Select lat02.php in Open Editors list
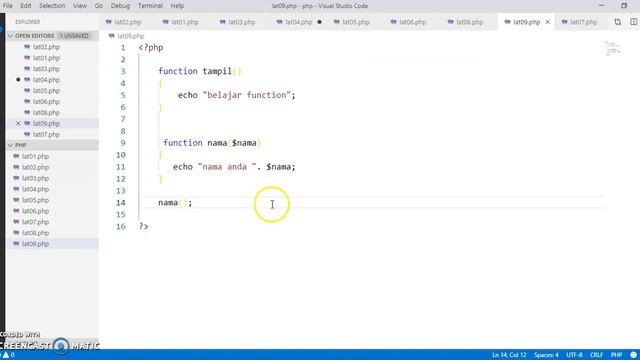 click(46, 47)
